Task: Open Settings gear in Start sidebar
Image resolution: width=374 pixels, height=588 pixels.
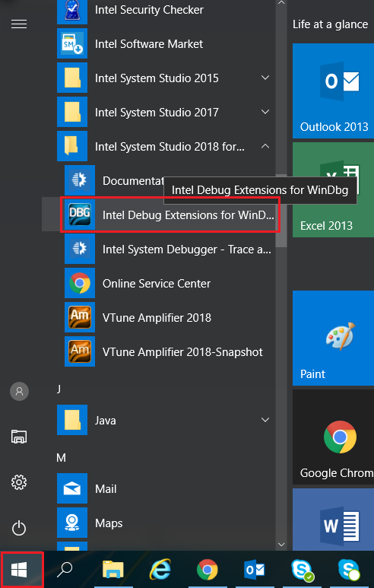Action: click(19, 482)
